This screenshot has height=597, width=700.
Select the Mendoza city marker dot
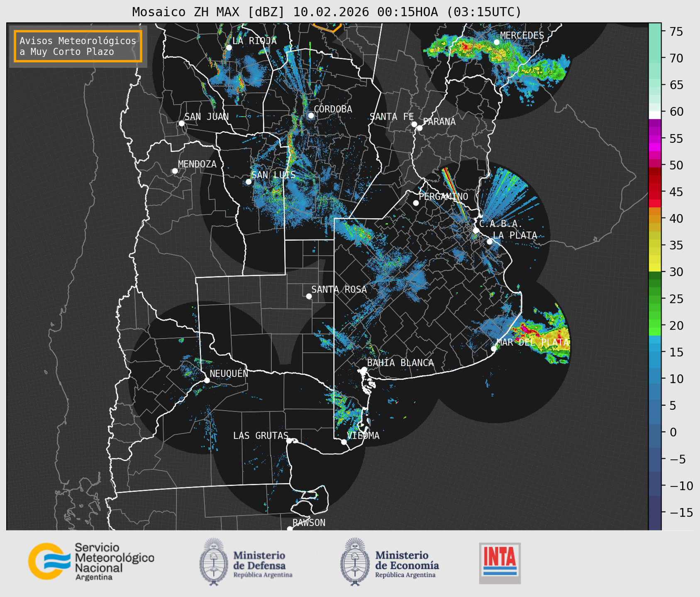click(175, 171)
